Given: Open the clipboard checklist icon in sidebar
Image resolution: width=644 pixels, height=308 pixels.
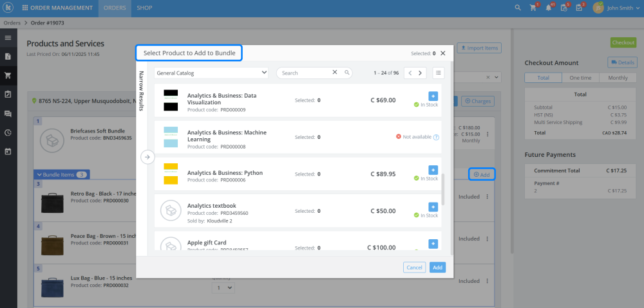Looking at the screenshot, I should 8,95.
